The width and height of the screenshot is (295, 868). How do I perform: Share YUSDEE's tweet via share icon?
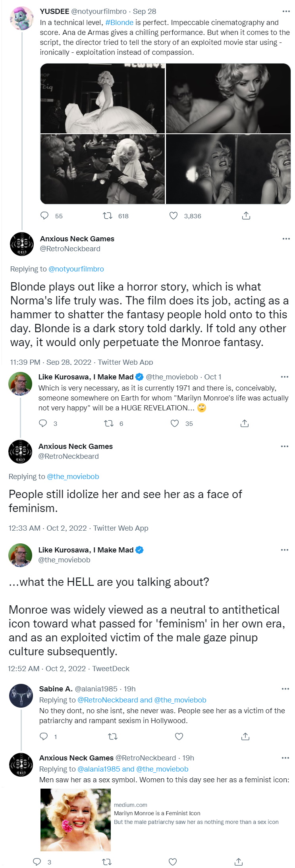click(246, 216)
